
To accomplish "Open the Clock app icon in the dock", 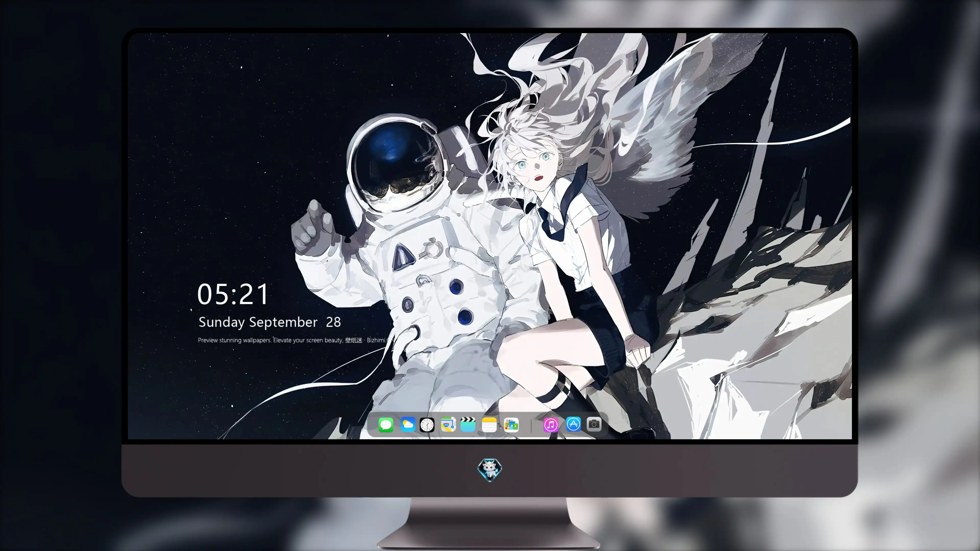I will point(427,425).
